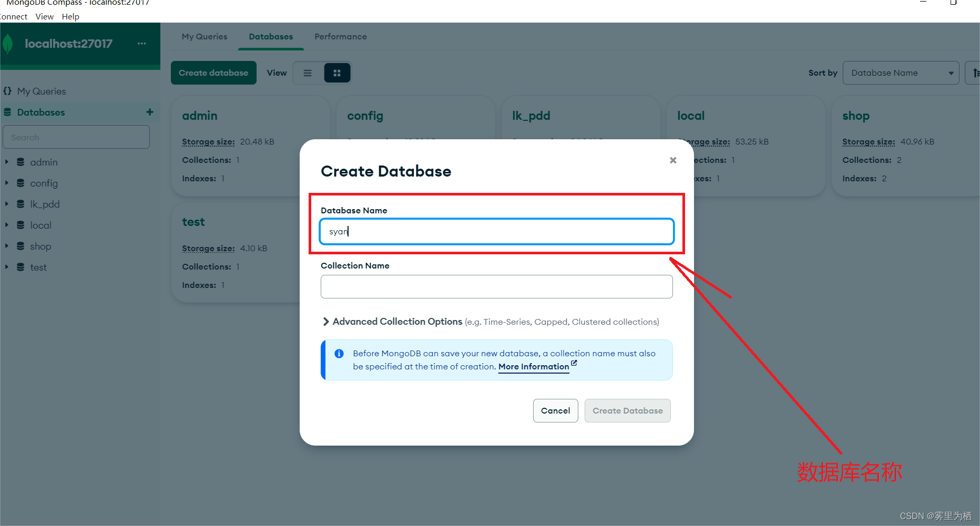Image resolution: width=980 pixels, height=526 pixels.
Task: Click the local database stack icon
Action: 21,225
